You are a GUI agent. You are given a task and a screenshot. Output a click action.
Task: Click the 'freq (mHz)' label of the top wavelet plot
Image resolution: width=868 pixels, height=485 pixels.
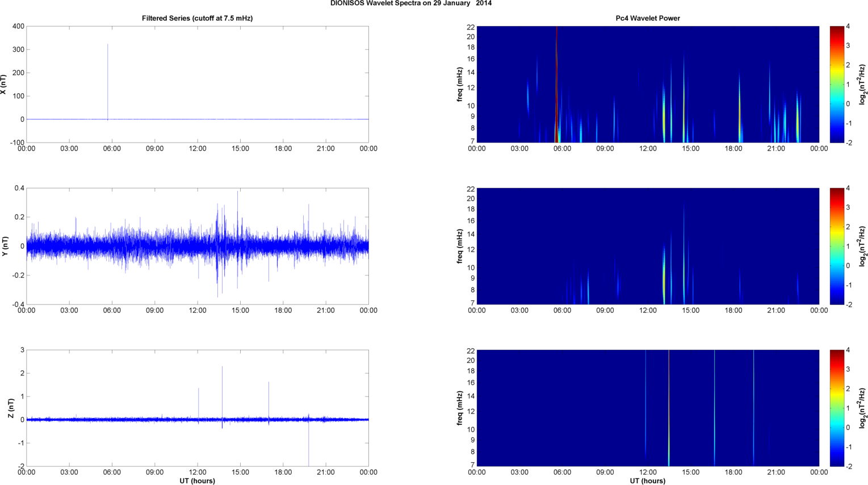pyautogui.click(x=459, y=84)
